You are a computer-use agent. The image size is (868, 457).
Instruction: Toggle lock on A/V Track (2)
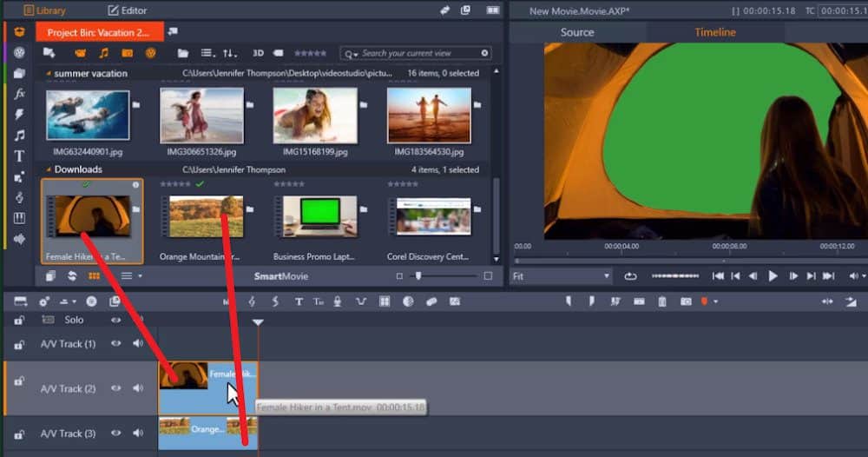pyautogui.click(x=19, y=381)
